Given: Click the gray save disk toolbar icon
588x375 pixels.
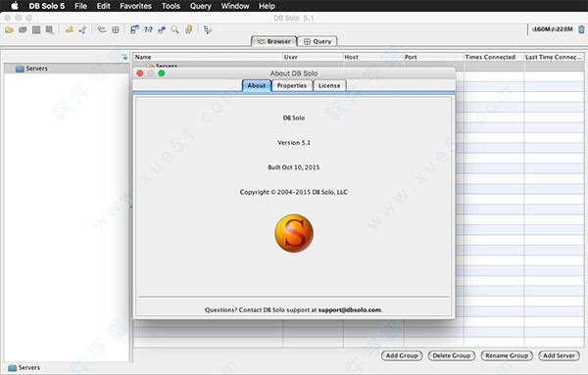Looking at the screenshot, I should [x=23, y=29].
